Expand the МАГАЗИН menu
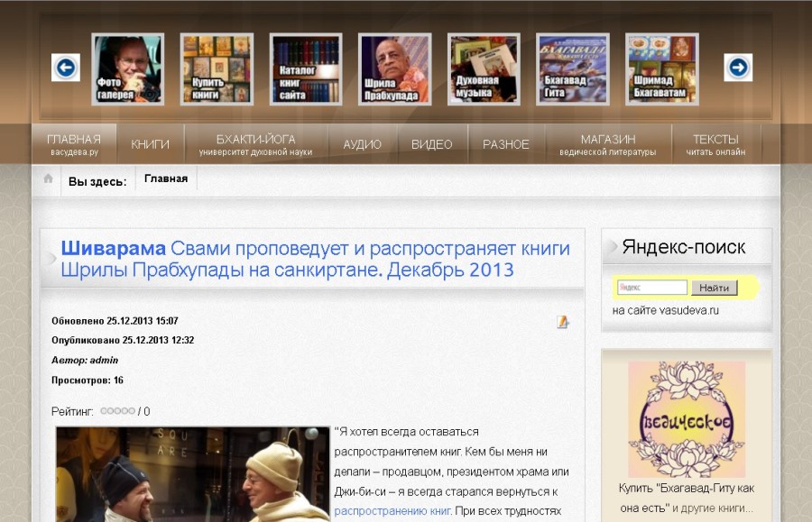Image resolution: width=812 pixels, height=522 pixels. pos(607,144)
